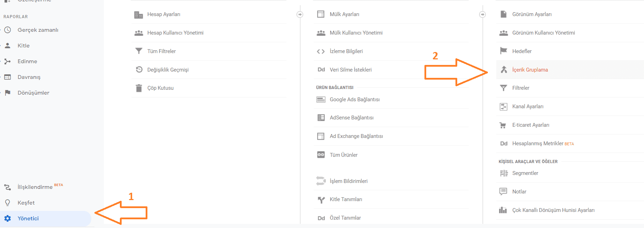Click the Hedefler flag icon
Image resolution: width=644 pixels, height=228 pixels.
click(x=504, y=51)
